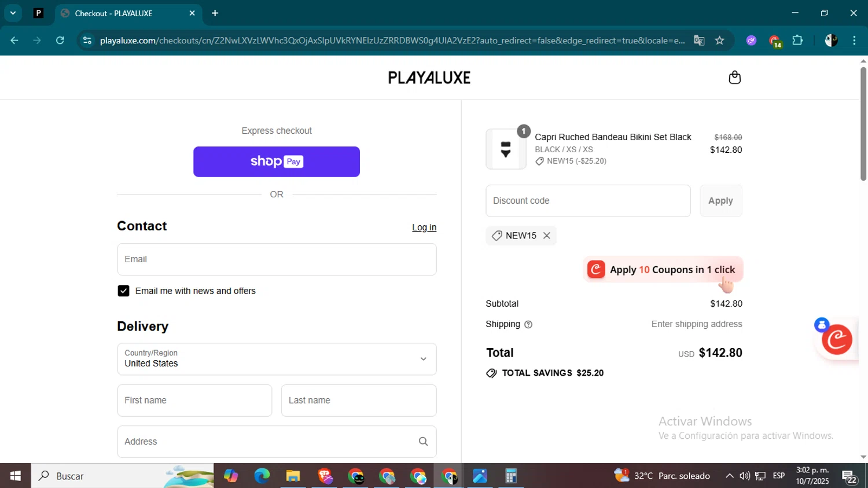The image size is (868, 488).
Task: Focus the Last name field
Action: (x=359, y=401)
